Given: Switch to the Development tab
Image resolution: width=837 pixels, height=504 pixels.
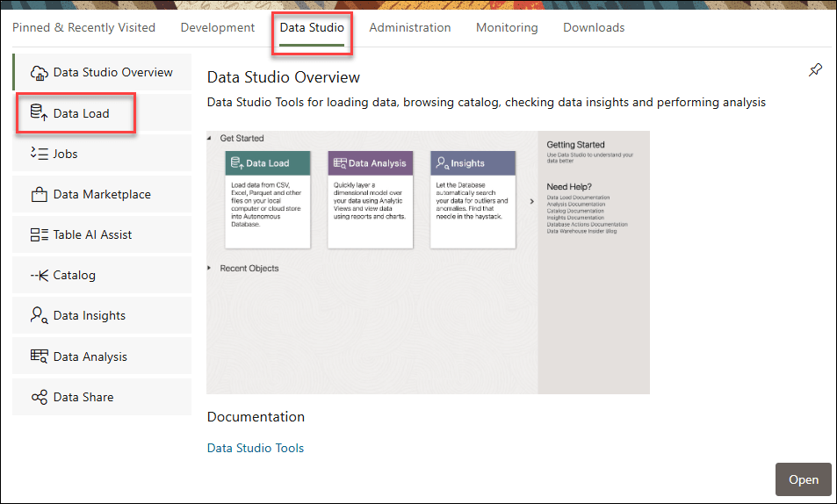Looking at the screenshot, I should coord(218,27).
